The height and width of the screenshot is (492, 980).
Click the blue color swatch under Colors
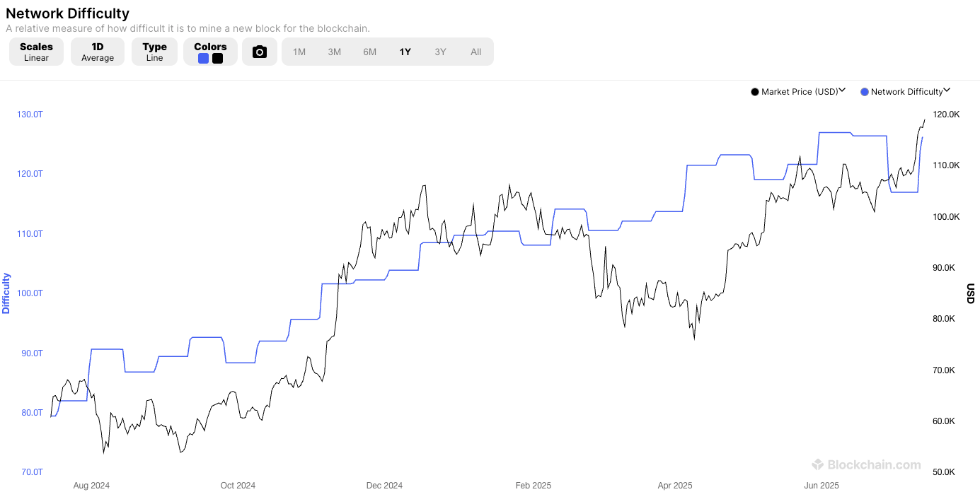[203, 57]
